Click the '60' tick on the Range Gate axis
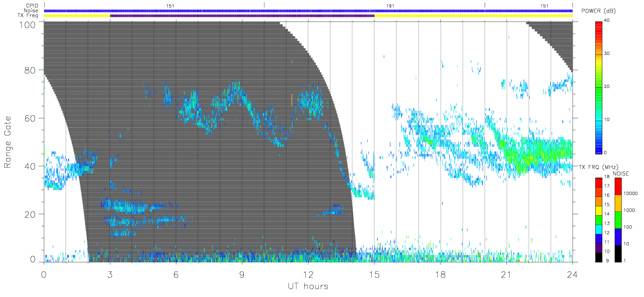The image size is (644, 297). pyautogui.click(x=31, y=118)
